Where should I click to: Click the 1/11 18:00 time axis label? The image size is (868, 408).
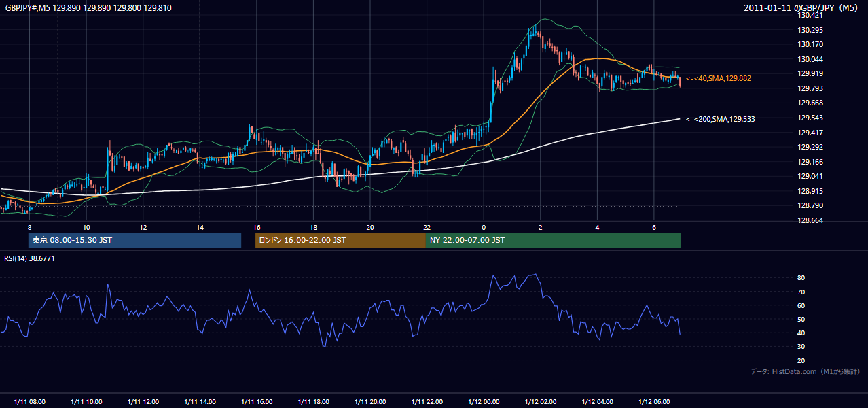(x=313, y=401)
